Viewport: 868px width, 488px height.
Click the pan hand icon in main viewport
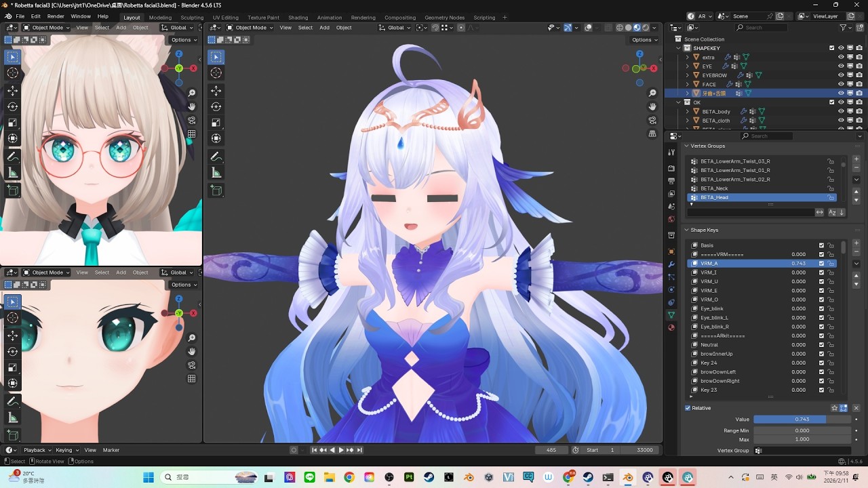coord(653,106)
